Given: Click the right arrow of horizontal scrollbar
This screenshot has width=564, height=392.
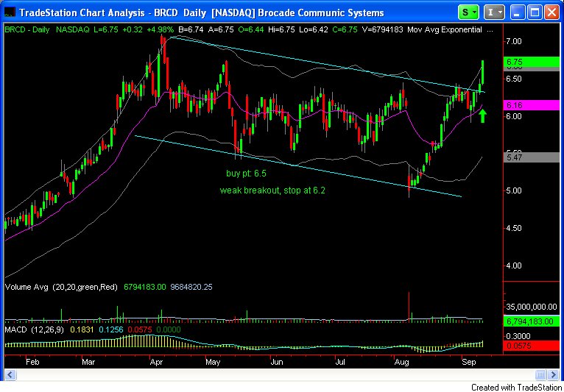Looking at the screenshot, I should [x=554, y=375].
